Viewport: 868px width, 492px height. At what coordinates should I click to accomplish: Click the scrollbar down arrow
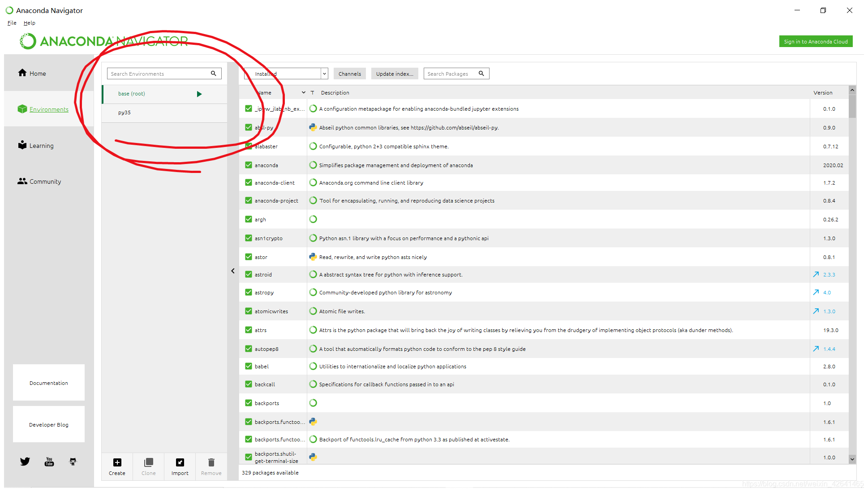click(852, 459)
